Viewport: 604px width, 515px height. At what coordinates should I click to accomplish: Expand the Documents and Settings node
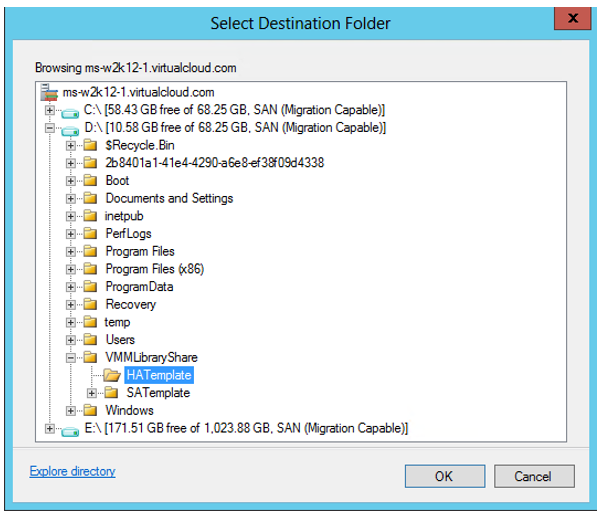[x=70, y=199]
